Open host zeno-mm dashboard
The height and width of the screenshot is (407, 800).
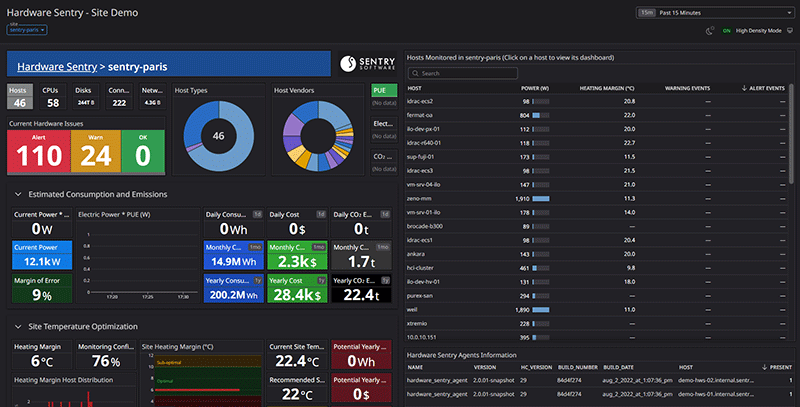pyautogui.click(x=419, y=198)
